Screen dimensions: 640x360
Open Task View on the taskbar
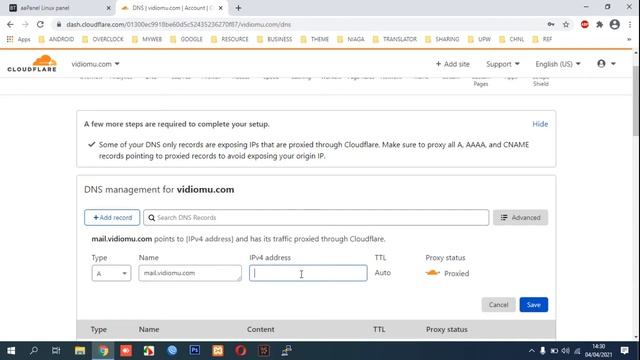click(56, 351)
